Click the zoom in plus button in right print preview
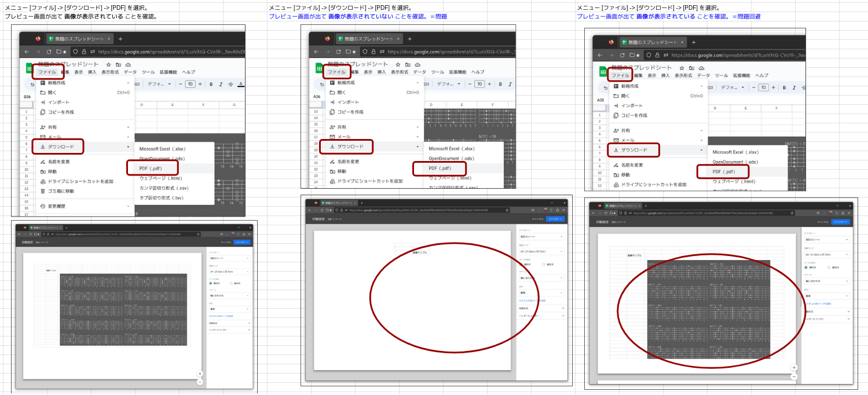This screenshot has height=395, width=868. pyautogui.click(x=794, y=367)
